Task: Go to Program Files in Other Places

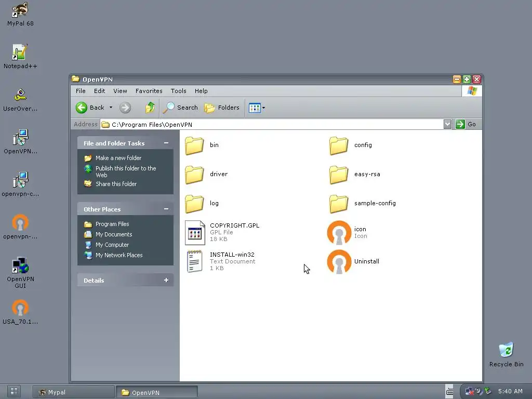Action: (107, 224)
